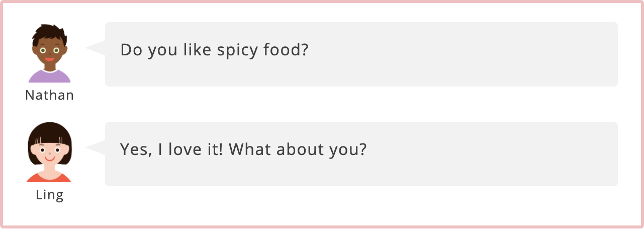Viewport: 644px width, 229px height.
Task: Click Nathan's spiky dark hair
Action: coord(49,34)
